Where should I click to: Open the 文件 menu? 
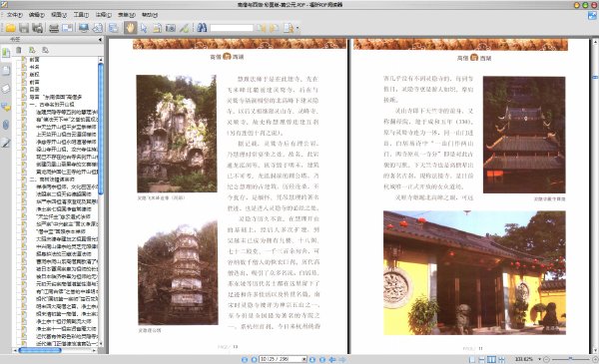14,15
